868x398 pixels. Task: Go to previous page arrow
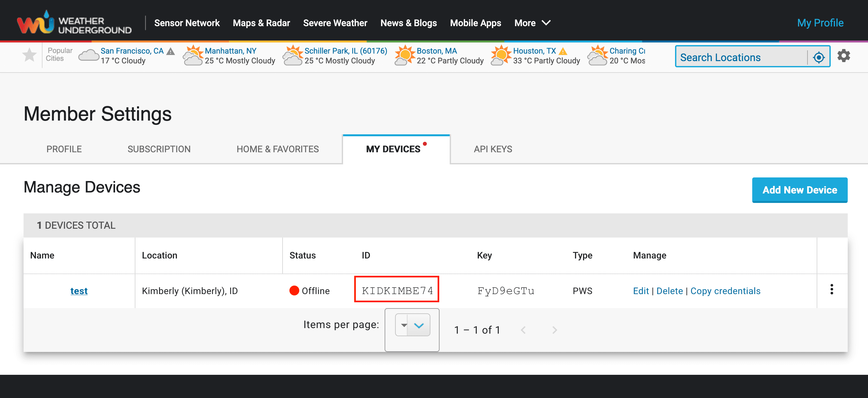tap(523, 330)
